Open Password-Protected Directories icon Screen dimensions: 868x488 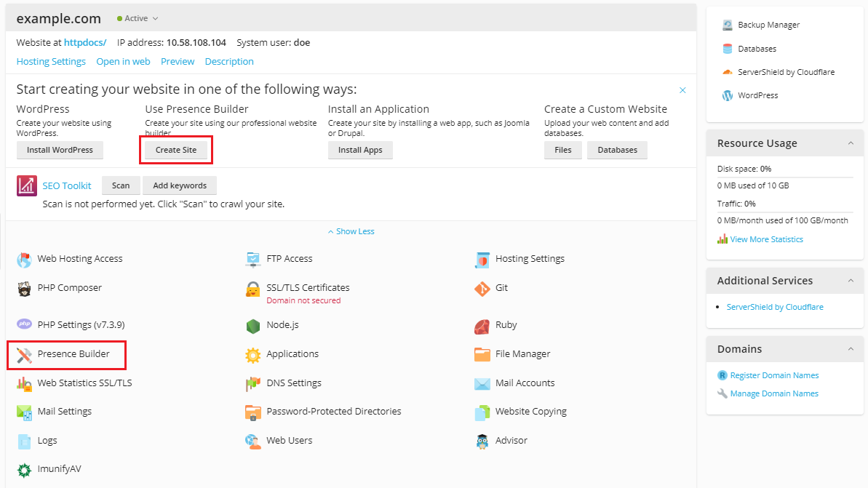coord(253,412)
